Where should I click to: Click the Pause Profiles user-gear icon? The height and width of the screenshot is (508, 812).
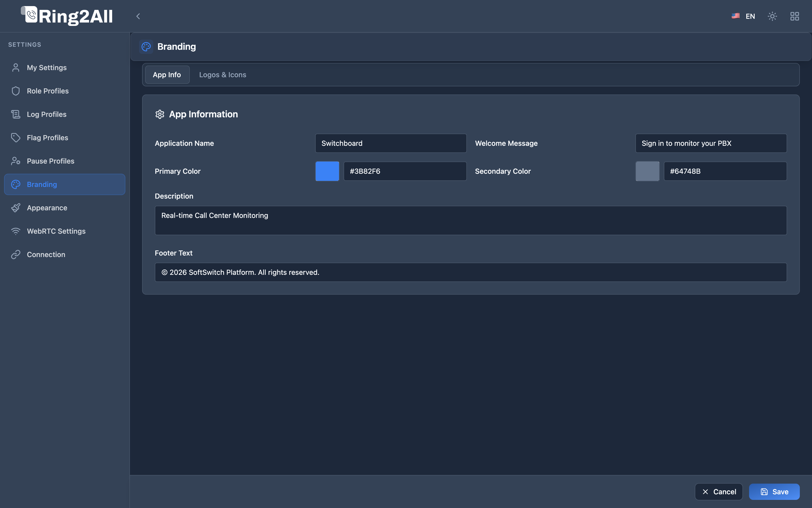[x=16, y=161]
